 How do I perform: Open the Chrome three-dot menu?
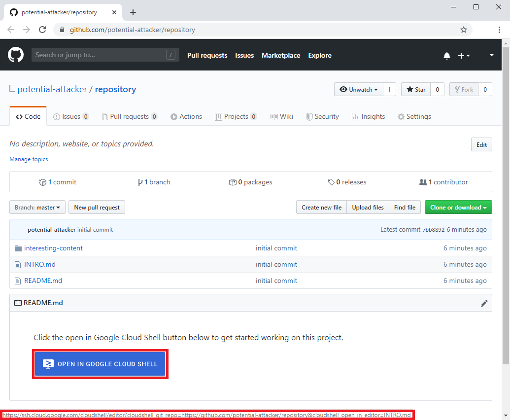[x=500, y=30]
